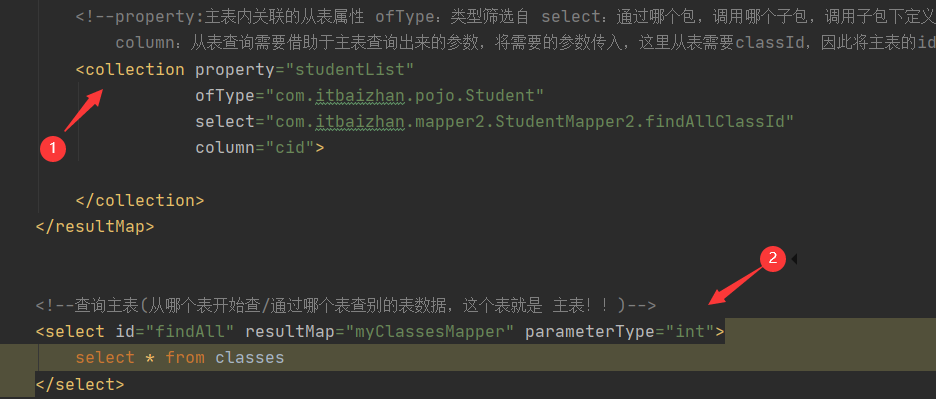The height and width of the screenshot is (399, 936).
Task: Click the closing </collection> tag
Action: (x=140, y=200)
